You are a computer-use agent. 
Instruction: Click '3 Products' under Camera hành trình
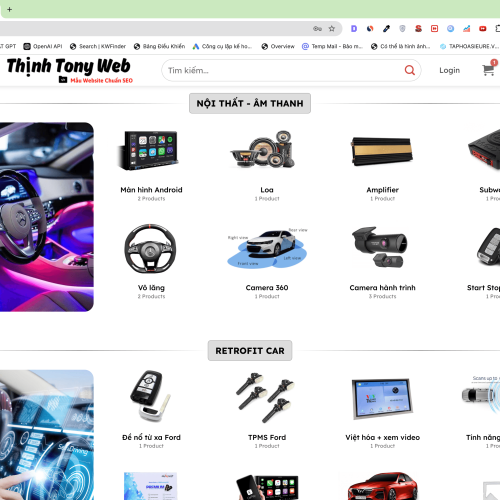coord(382,296)
